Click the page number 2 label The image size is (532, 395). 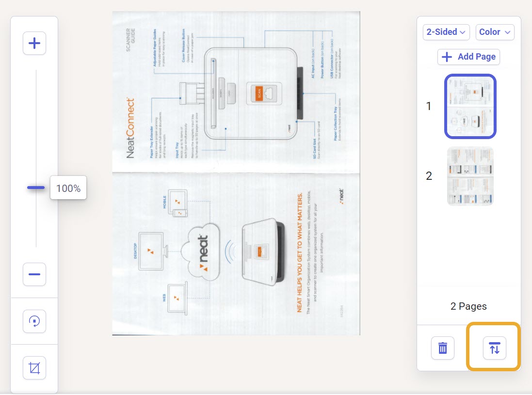(429, 176)
